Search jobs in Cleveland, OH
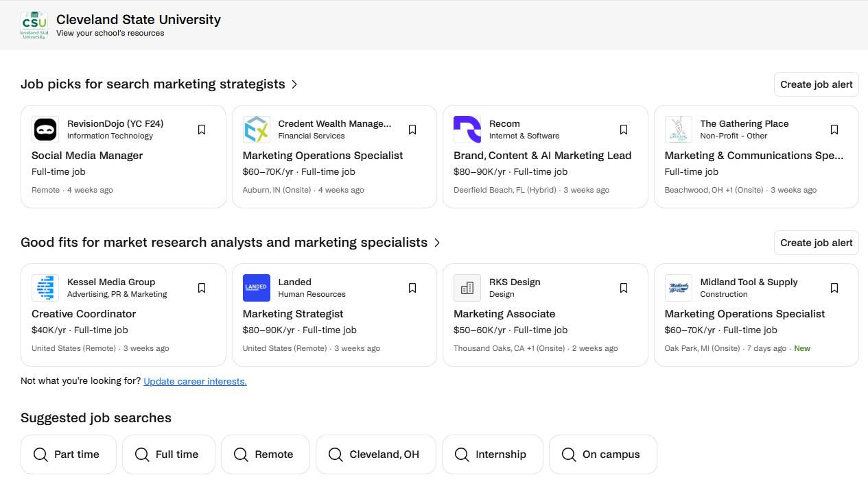The image size is (868, 486). click(376, 454)
